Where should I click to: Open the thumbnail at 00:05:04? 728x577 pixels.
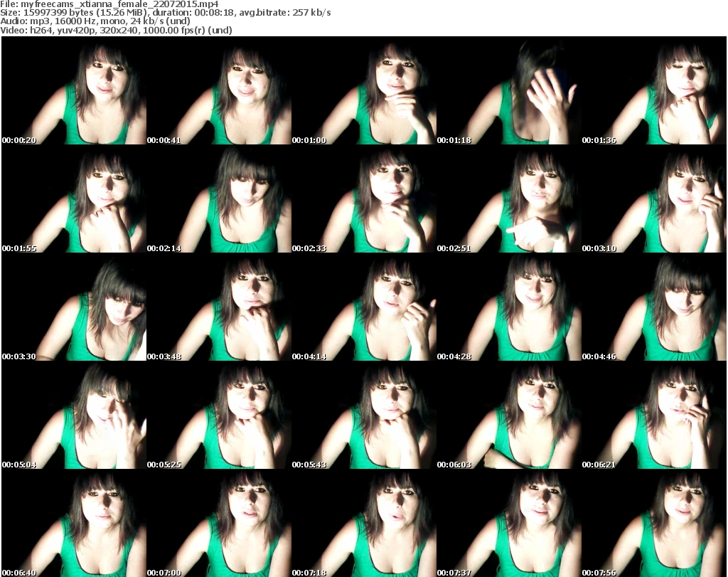[x=74, y=415]
